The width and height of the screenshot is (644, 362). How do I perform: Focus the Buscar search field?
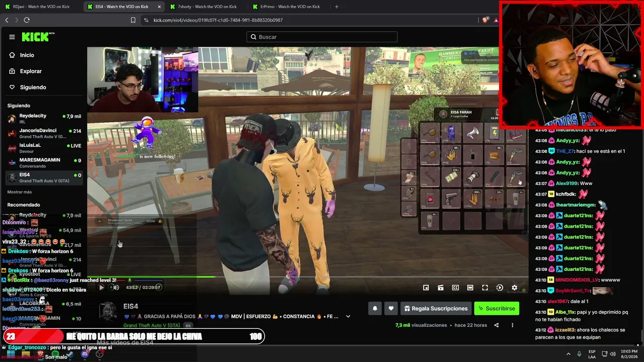(322, 37)
